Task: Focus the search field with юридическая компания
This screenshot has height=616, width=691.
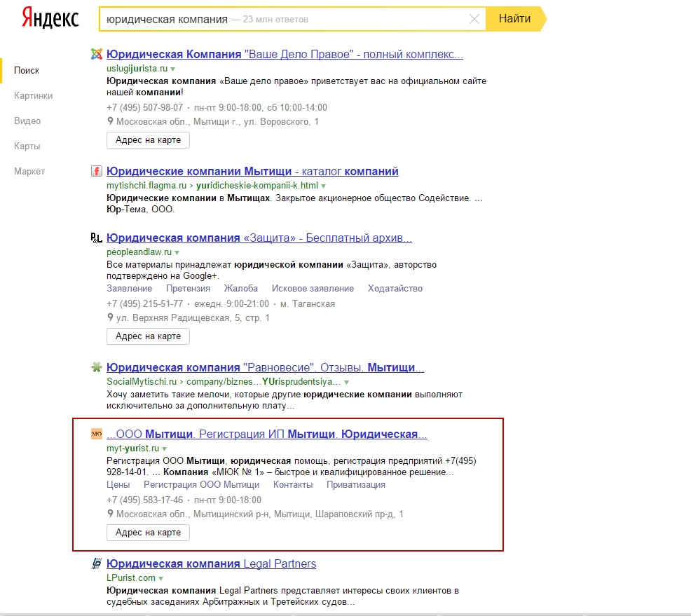Action: pyautogui.click(x=292, y=19)
